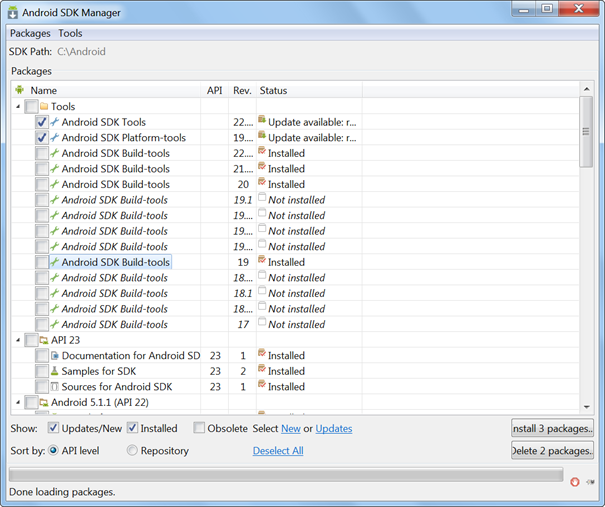Click the wrench icon of Build-tools rev 17

(54, 324)
